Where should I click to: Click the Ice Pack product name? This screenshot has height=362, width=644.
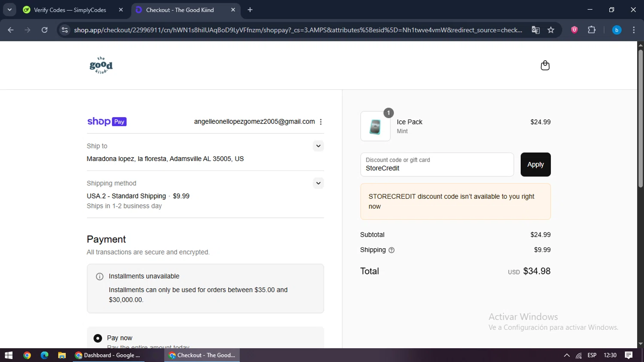[410, 122]
